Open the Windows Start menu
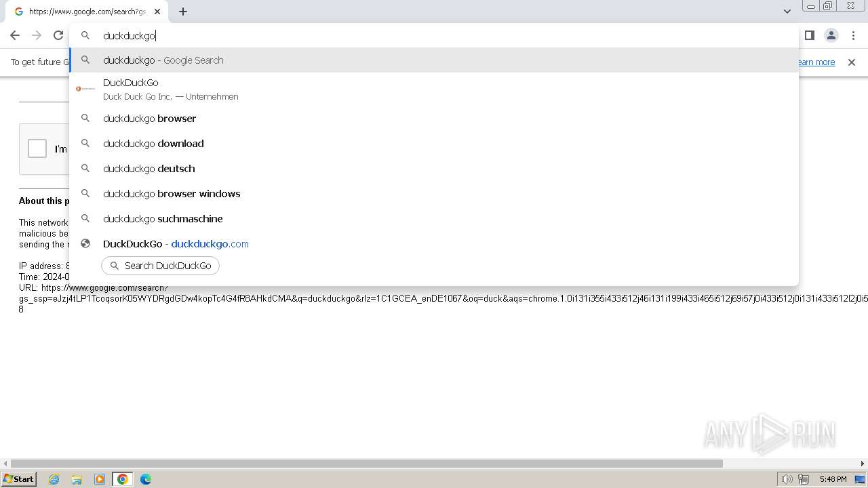This screenshot has height=488, width=868. tap(18, 479)
